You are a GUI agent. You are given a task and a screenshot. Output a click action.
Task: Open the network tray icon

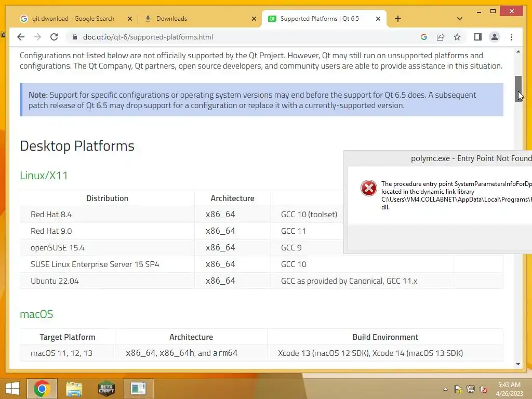point(471,389)
